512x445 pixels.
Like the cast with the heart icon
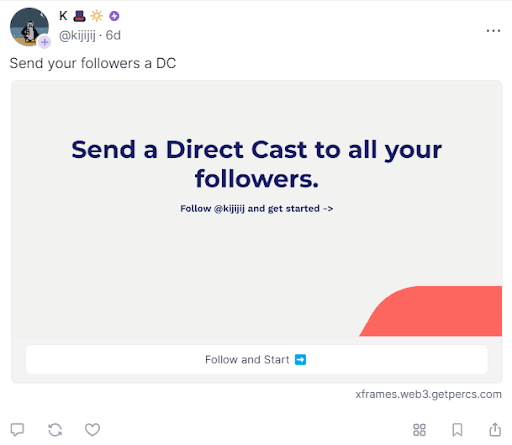tap(92, 429)
